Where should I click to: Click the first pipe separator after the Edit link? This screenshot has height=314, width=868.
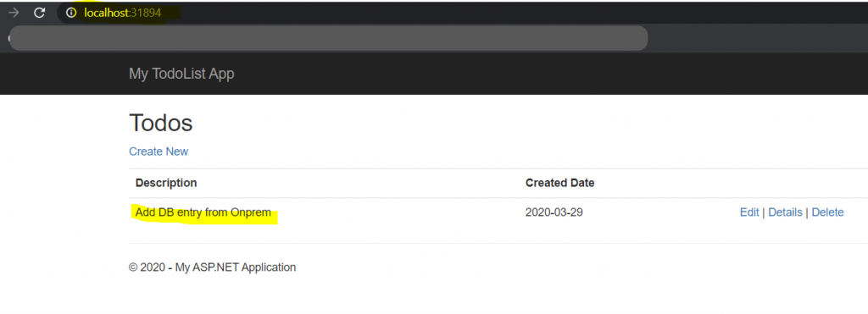[x=764, y=212]
